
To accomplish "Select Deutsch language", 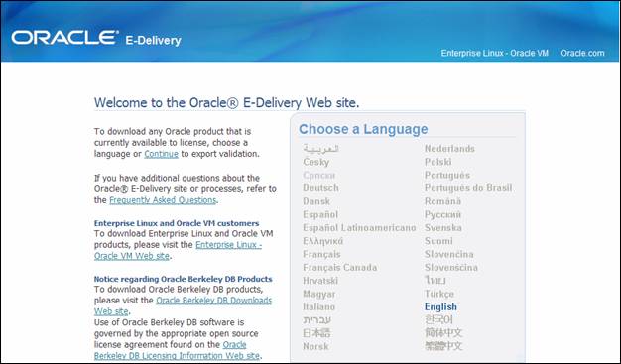I will pos(320,188).
